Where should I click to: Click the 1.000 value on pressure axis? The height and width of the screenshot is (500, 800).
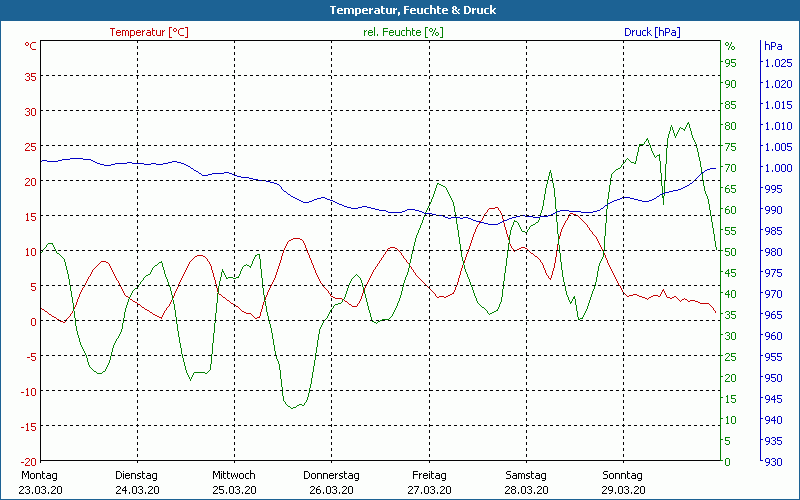coord(777,168)
